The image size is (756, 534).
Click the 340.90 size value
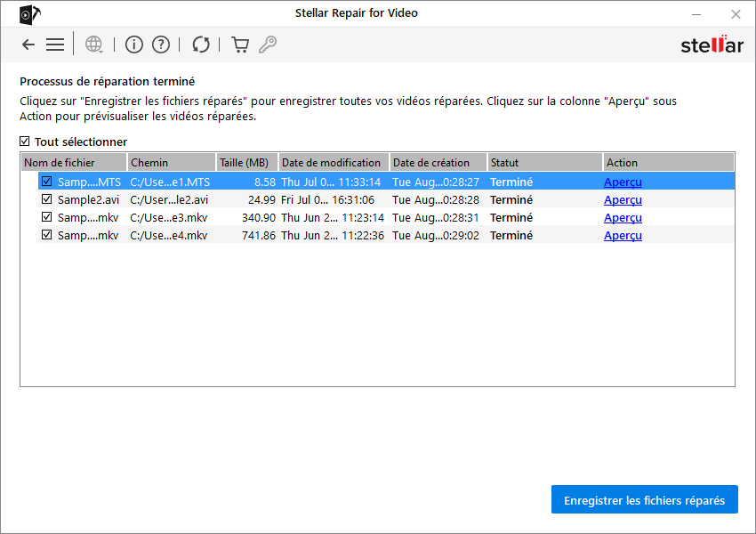pyautogui.click(x=259, y=218)
